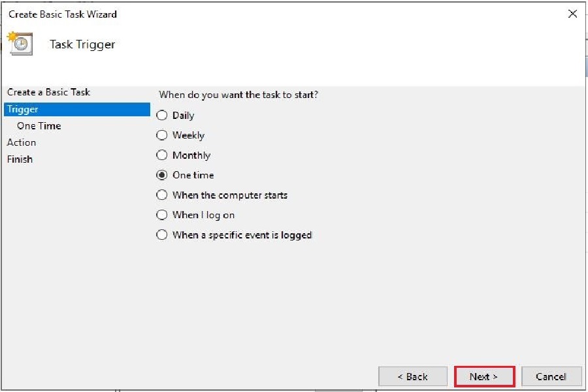Jump to the Action step
588x392 pixels.
point(22,142)
